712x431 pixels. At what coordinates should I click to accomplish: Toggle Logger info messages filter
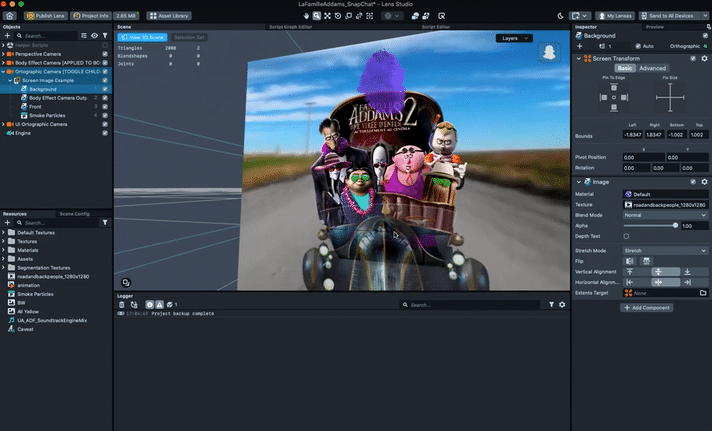(149, 305)
